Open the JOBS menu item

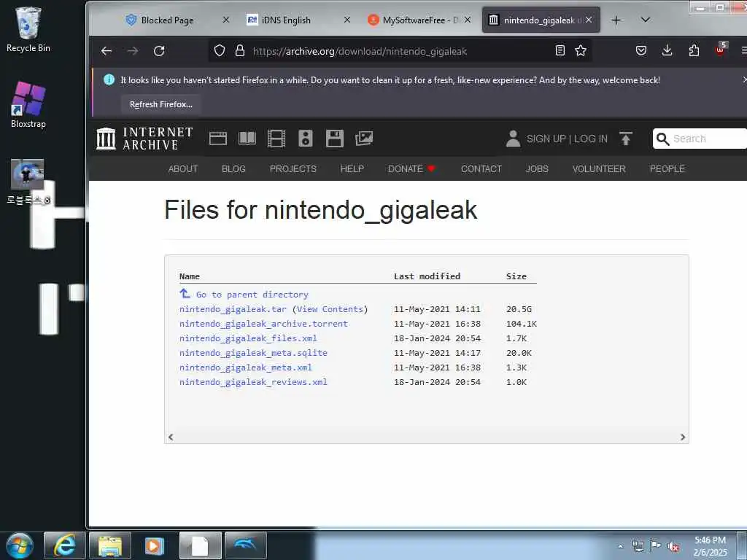point(537,169)
